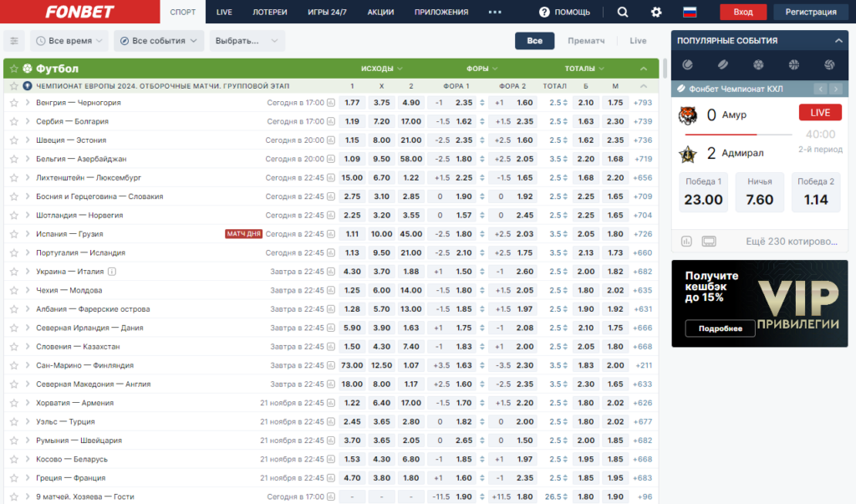856x504 pixels.
Task: Select first sport icon in popular events
Action: click(687, 65)
